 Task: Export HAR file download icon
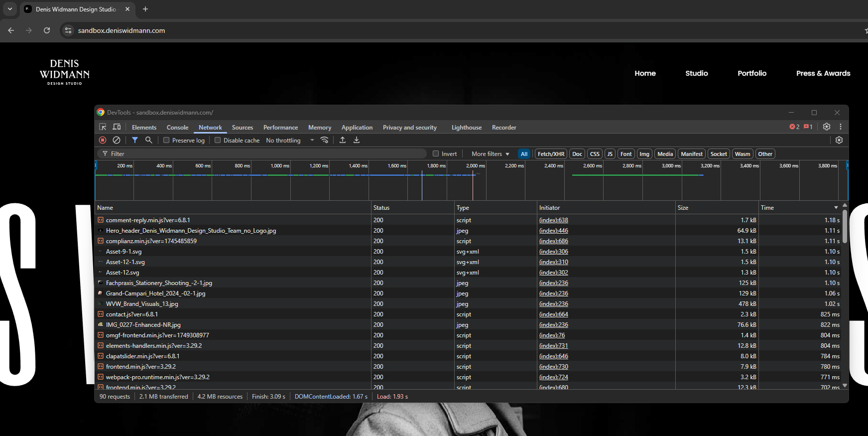pos(357,140)
